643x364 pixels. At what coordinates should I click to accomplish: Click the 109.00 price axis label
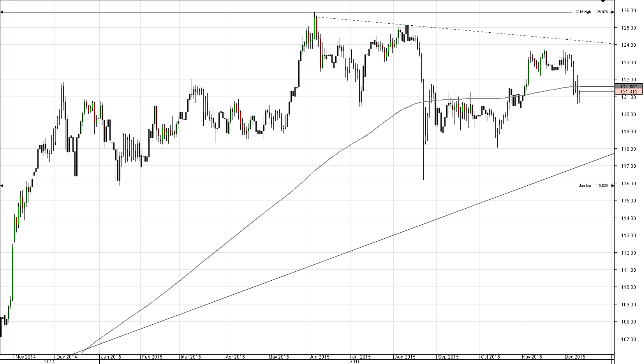629,305
